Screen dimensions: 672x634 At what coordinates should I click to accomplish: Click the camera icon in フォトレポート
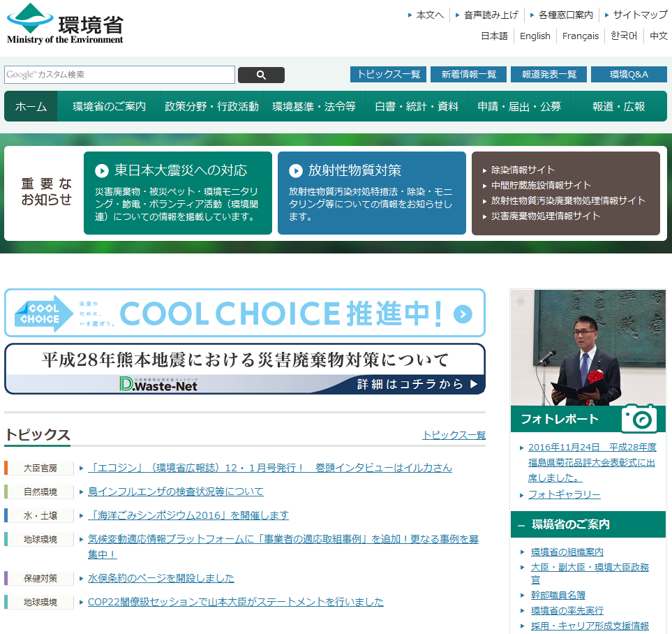coord(639,418)
